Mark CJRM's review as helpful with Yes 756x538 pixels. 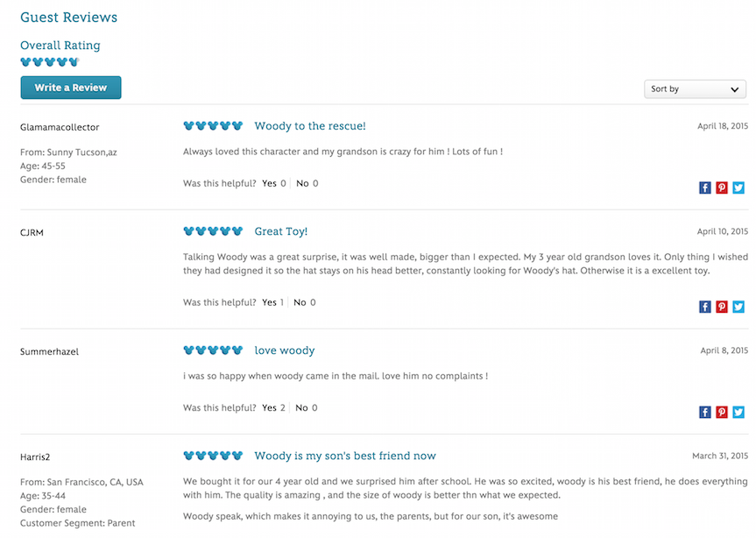tap(272, 301)
